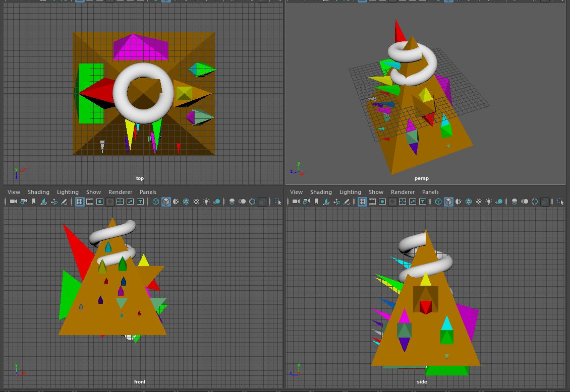Toggle Use All Lights in side panel
This screenshot has width=570, height=392.
pyautogui.click(x=489, y=202)
